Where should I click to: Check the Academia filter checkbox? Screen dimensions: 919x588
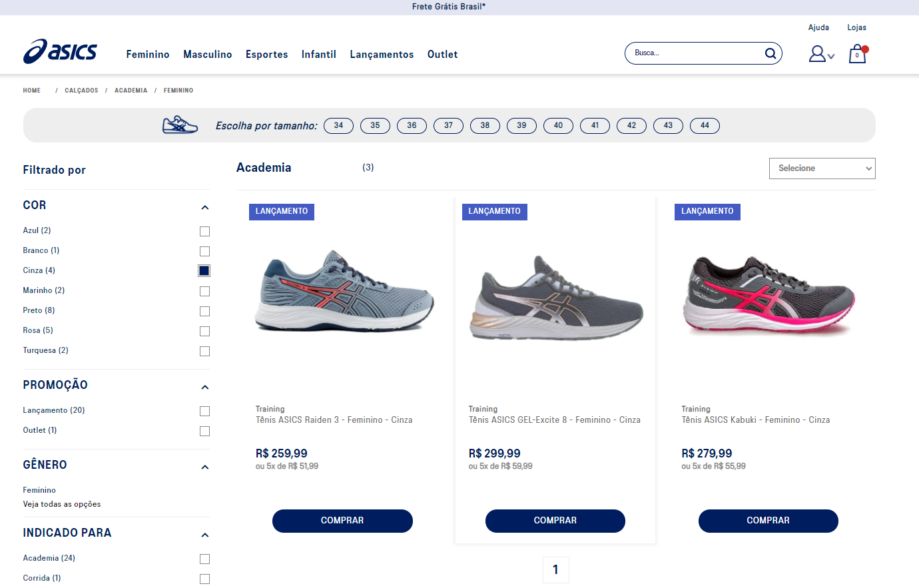[204, 559]
